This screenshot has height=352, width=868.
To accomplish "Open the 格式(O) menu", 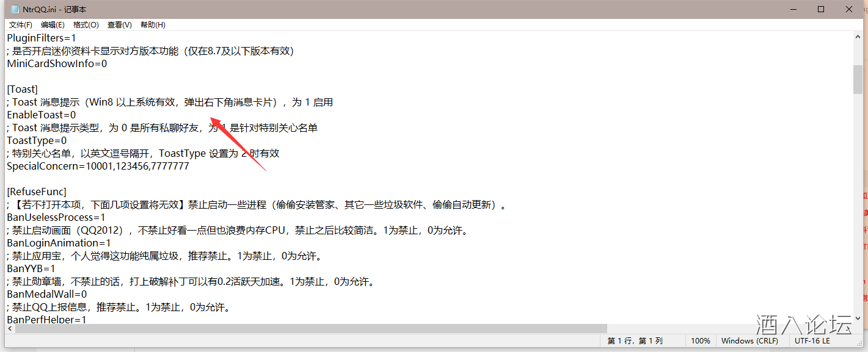I will coord(86,24).
